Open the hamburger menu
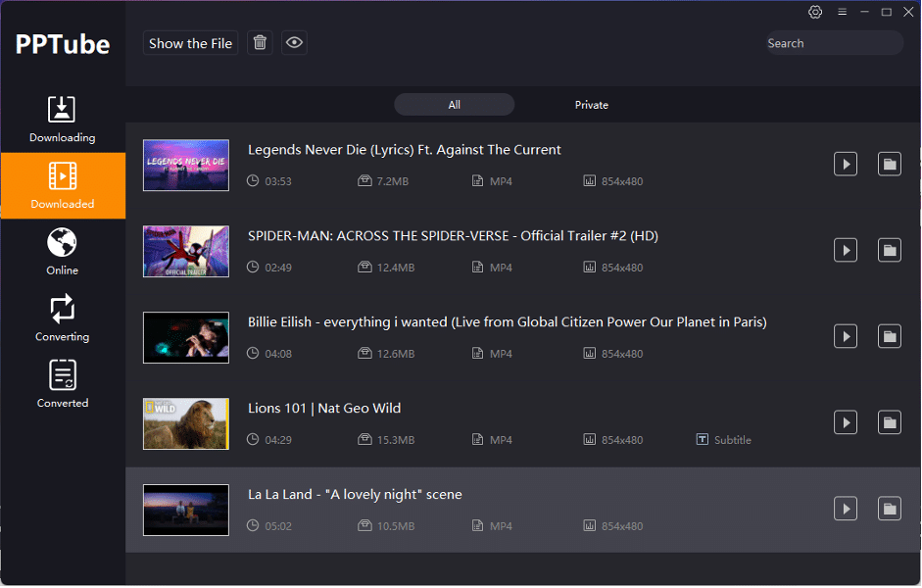The width and height of the screenshot is (922, 588). 842,12
